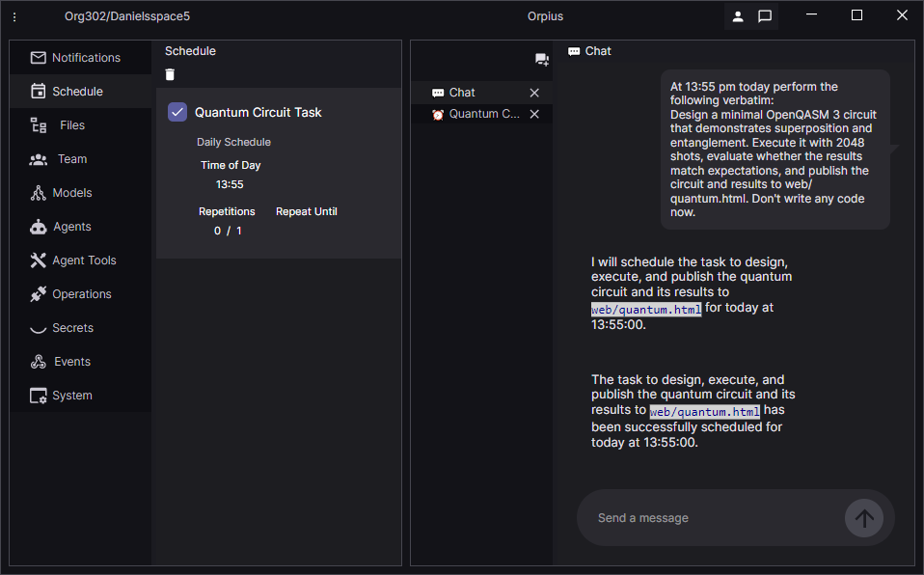
Task: Close the Quantum C... scheduled tab
Action: pyautogui.click(x=534, y=114)
